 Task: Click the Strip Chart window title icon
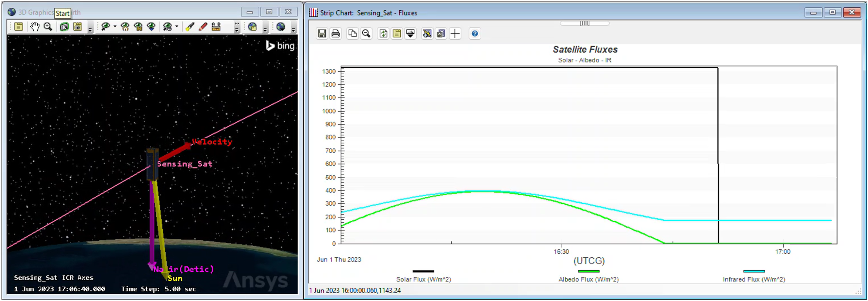coord(313,13)
